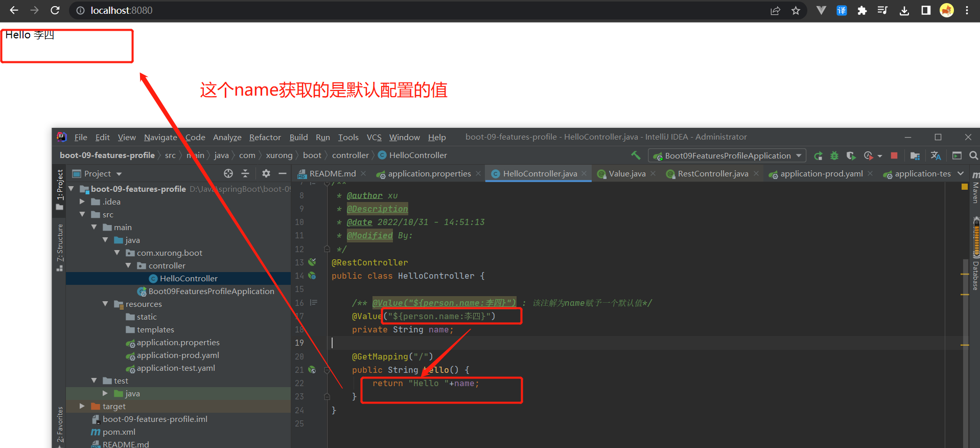Open the Vue devtools extension icon
The image size is (980, 448).
tap(821, 10)
